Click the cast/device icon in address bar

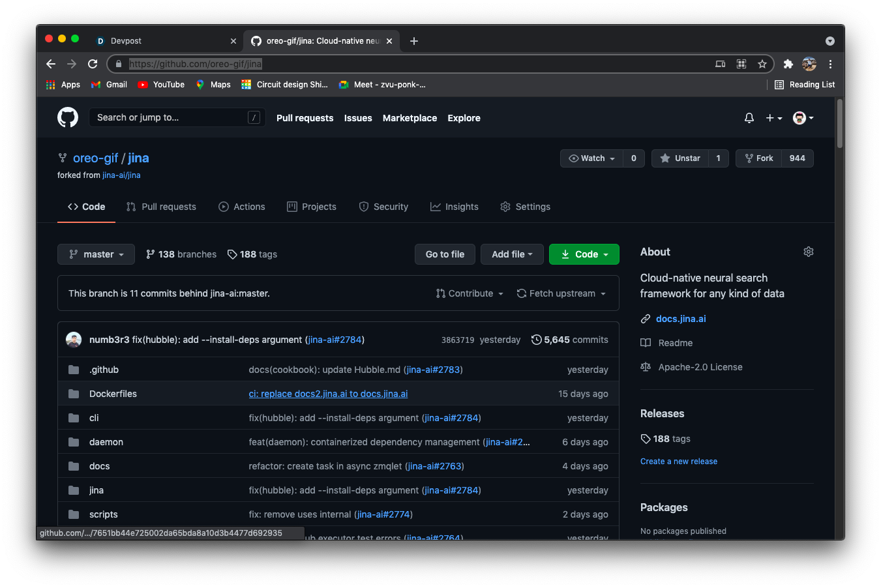(721, 64)
